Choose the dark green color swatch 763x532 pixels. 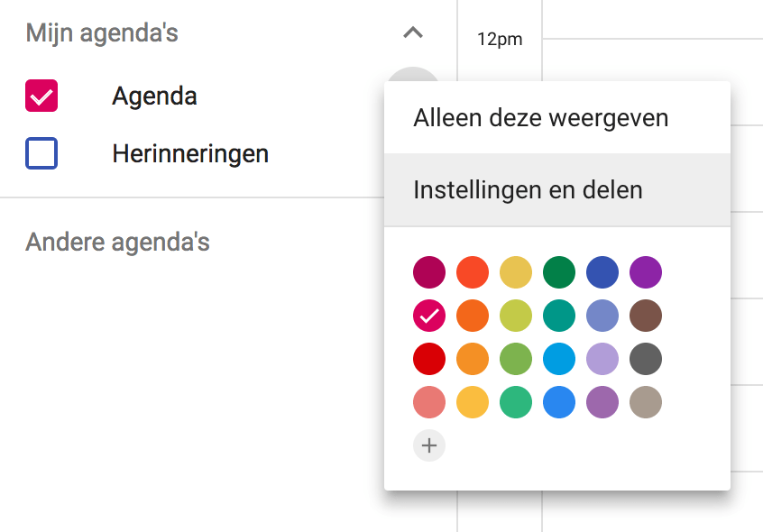click(558, 272)
